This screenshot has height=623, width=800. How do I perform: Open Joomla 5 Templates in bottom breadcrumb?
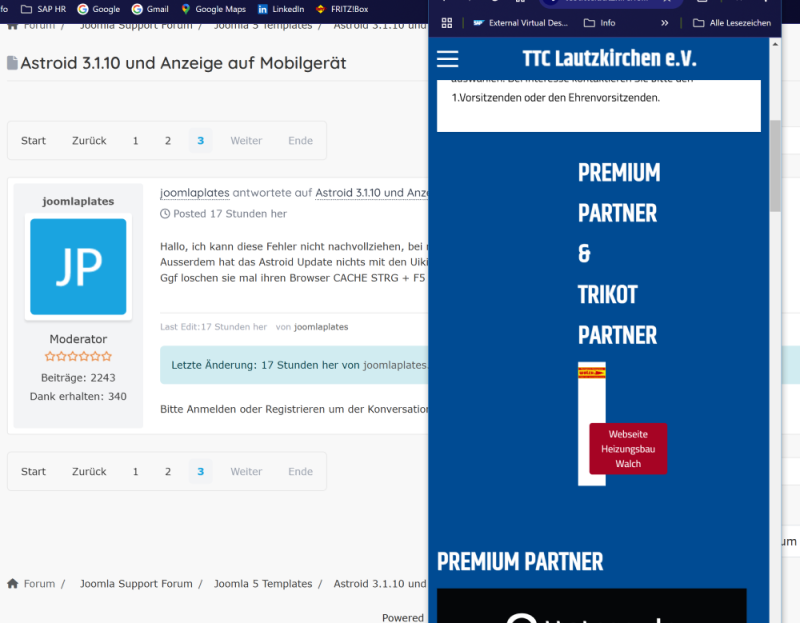263,584
